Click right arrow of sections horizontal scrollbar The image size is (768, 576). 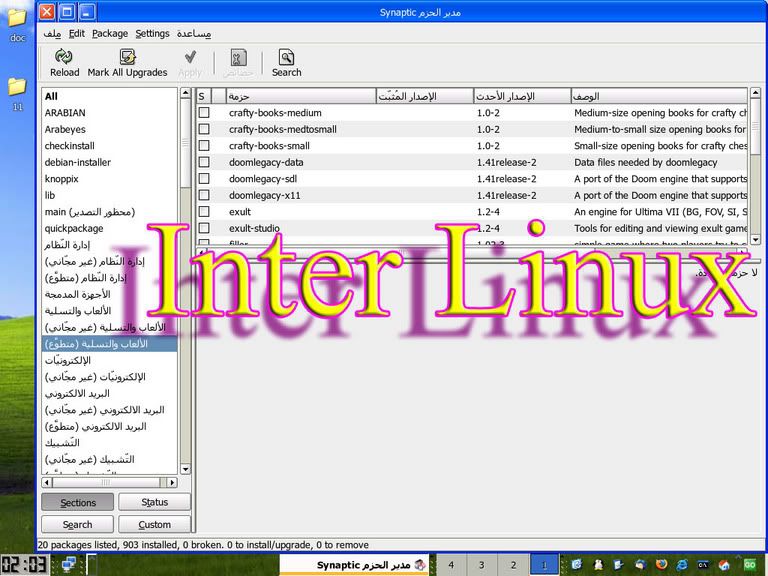click(171, 482)
